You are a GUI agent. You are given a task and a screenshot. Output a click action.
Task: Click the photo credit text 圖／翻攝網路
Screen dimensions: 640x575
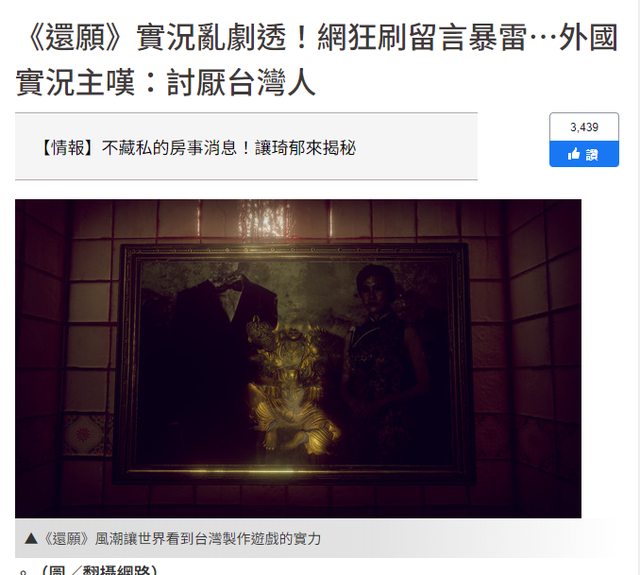click(100, 570)
